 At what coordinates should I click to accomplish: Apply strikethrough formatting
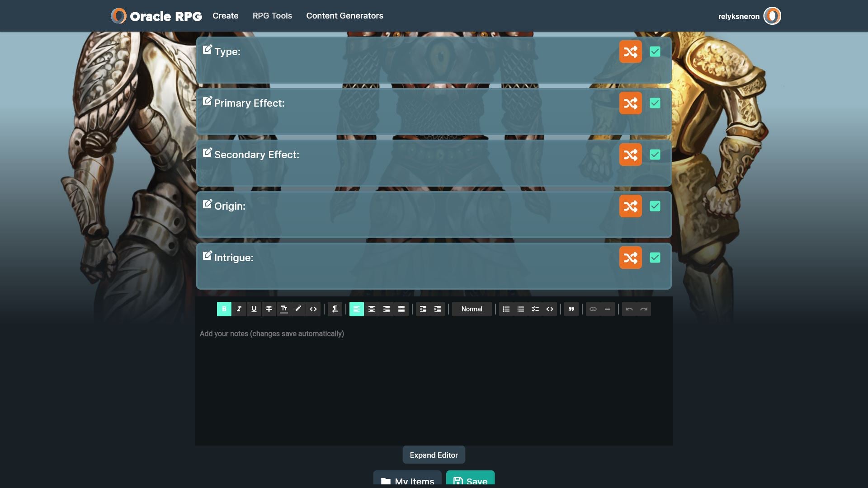point(269,309)
